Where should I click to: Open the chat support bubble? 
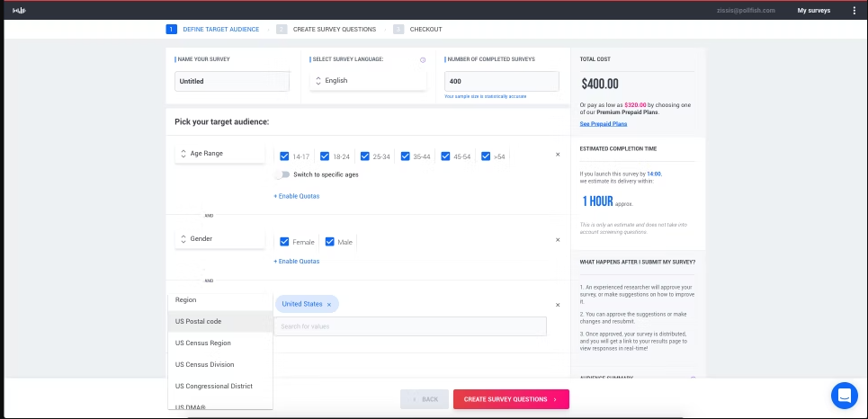coord(845,396)
